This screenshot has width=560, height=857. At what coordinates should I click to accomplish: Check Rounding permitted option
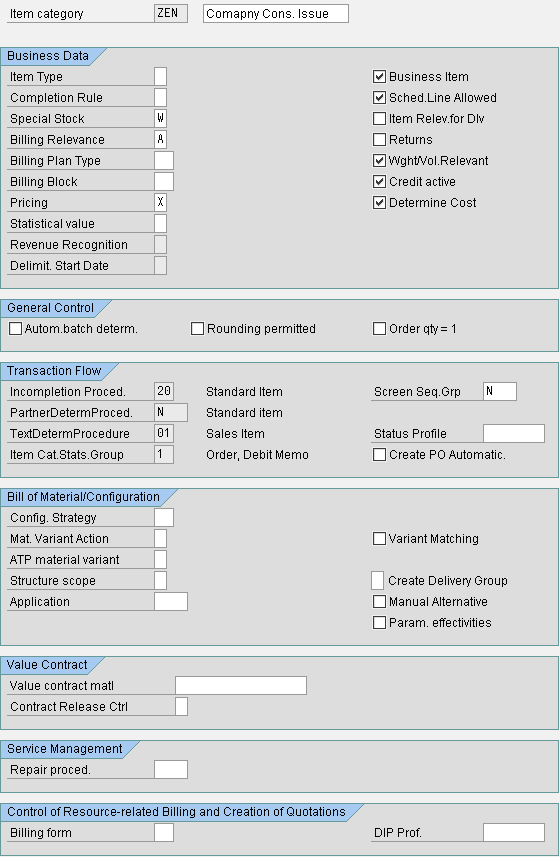197,328
